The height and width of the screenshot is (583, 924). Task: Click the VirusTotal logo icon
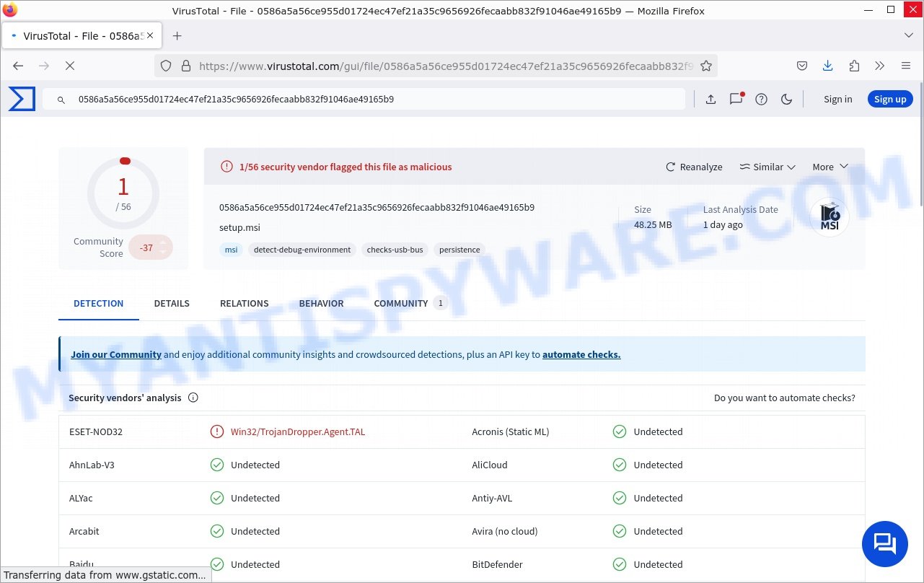point(22,99)
